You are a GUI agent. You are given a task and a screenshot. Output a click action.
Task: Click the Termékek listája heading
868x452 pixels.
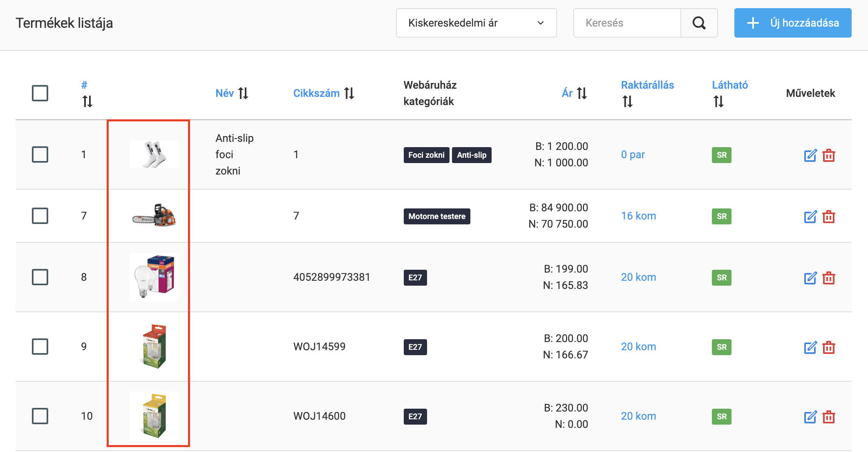64,23
